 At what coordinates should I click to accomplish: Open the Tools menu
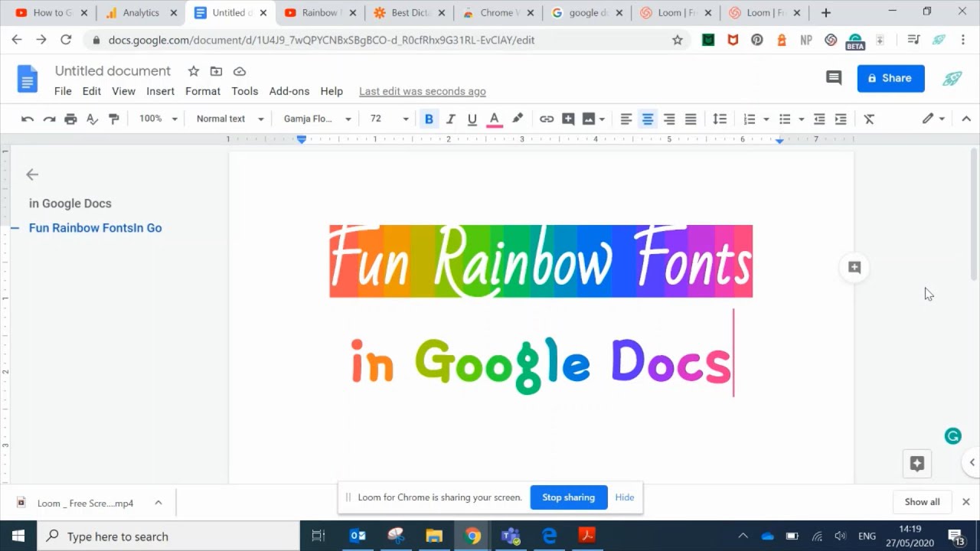click(245, 91)
